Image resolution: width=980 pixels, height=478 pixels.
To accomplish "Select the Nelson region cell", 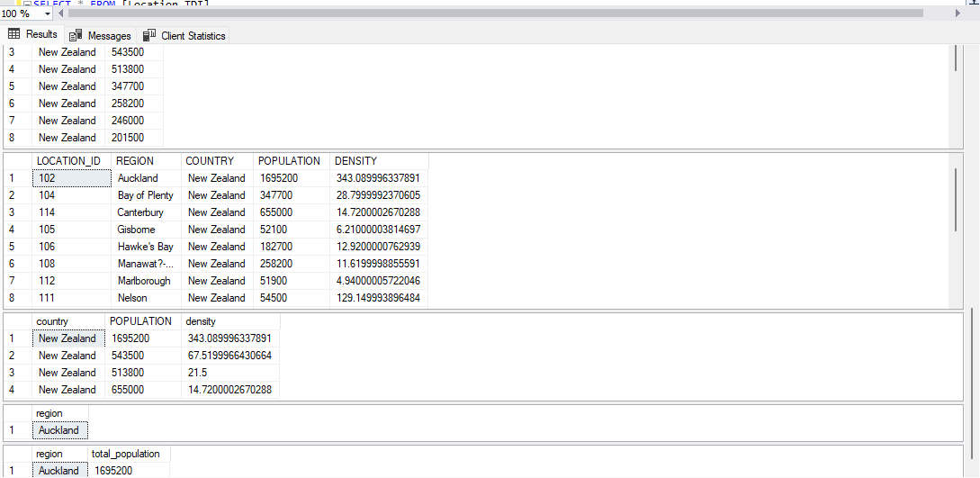I will pos(147,298).
